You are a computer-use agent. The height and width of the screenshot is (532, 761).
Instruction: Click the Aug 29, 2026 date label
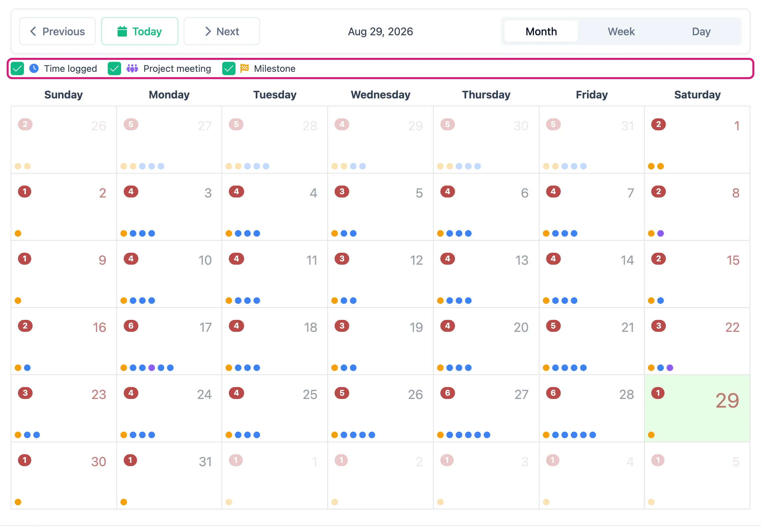[x=380, y=31]
